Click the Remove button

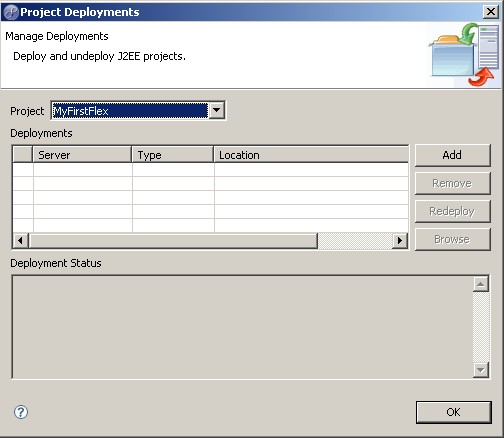tap(453, 183)
